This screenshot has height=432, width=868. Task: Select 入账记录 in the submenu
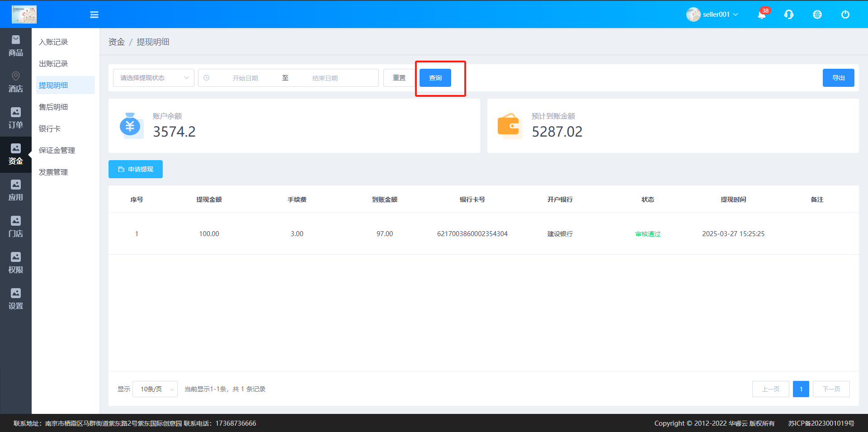53,42
